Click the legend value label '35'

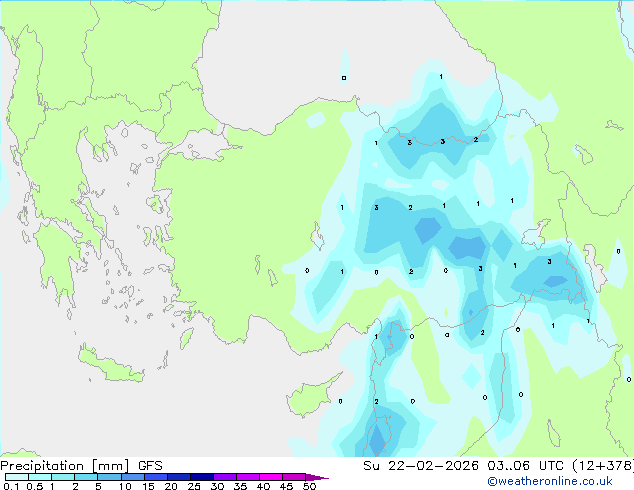click(240, 486)
